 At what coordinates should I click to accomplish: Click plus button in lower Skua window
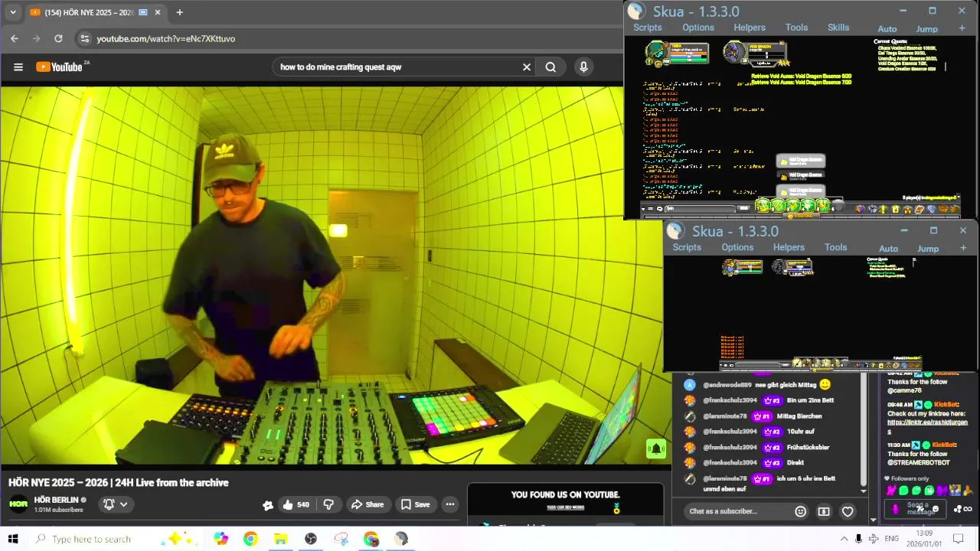(x=962, y=248)
